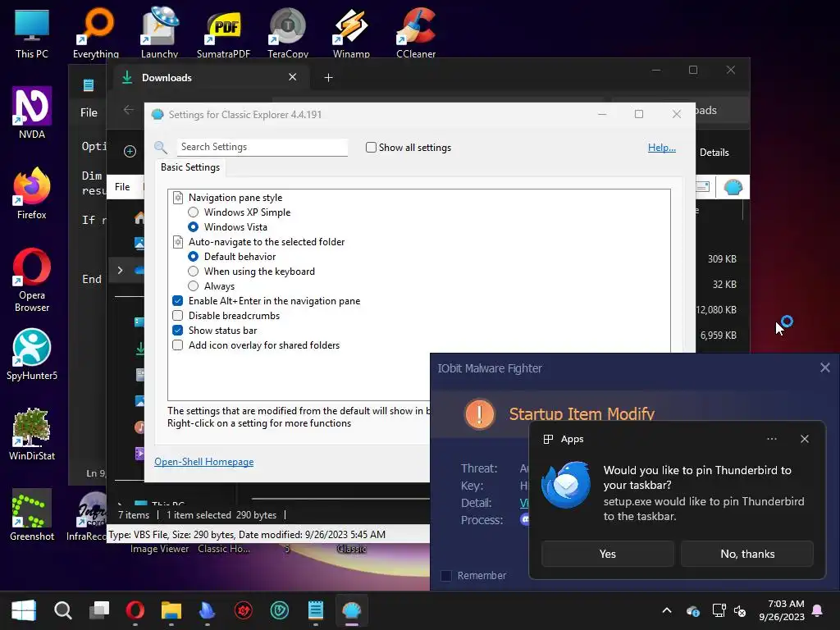Open the Help... link
The height and width of the screenshot is (630, 840).
[662, 148]
